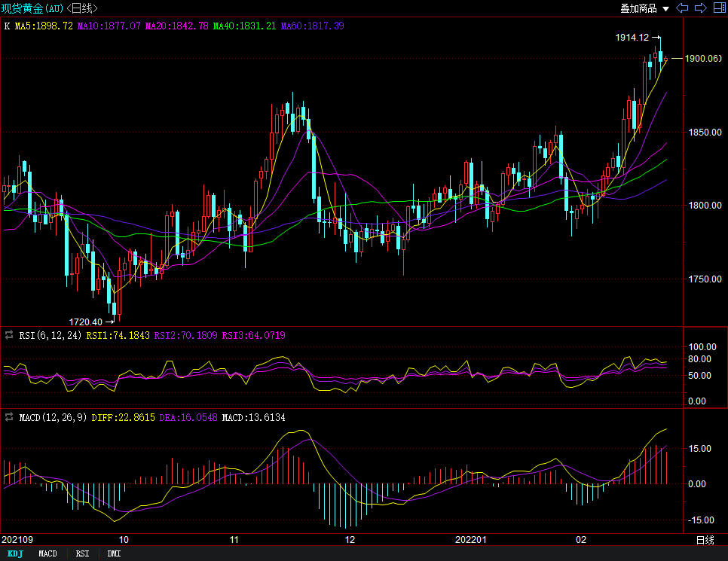
Task: Toggle the side panel layout icon
Action: pyautogui.click(x=717, y=8)
